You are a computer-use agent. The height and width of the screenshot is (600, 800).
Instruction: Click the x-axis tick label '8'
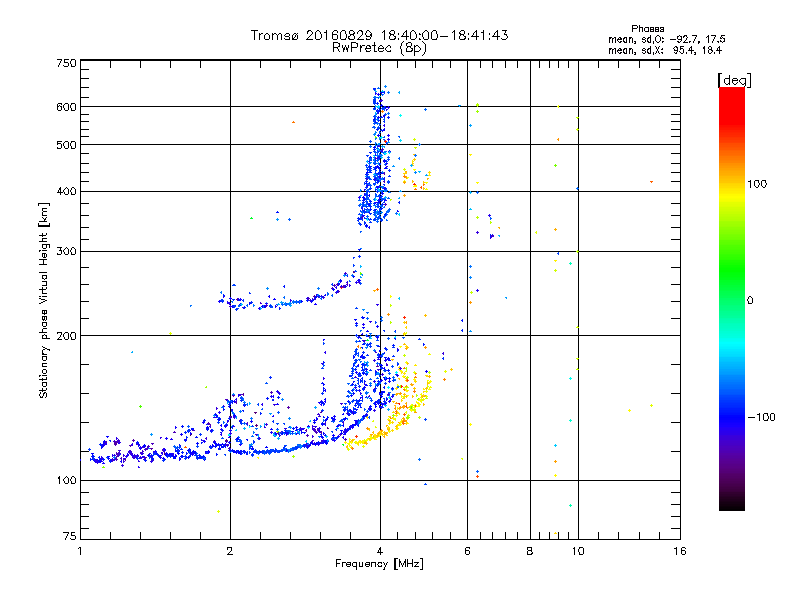[x=530, y=551]
